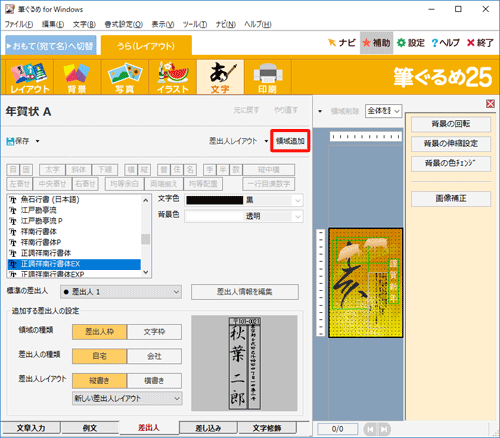Open the 全体を zoom dropdown
Screen dimensions: 500x438
[384, 111]
